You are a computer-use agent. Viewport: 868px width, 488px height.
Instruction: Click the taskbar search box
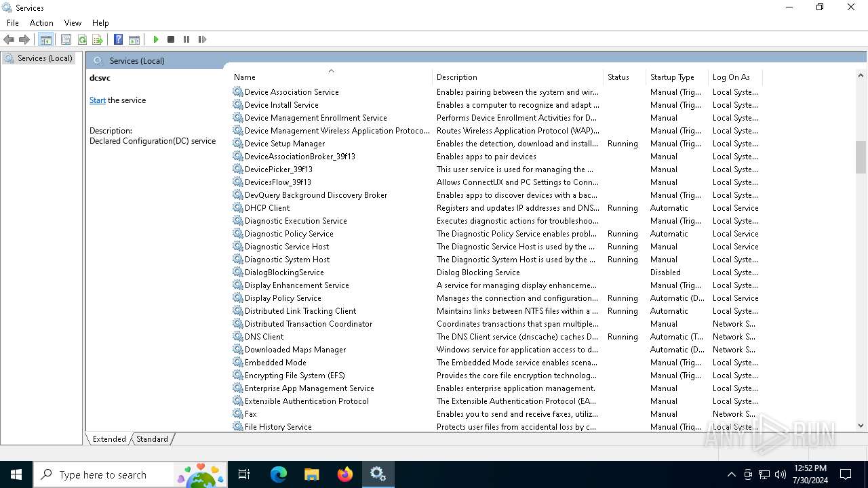point(131,474)
